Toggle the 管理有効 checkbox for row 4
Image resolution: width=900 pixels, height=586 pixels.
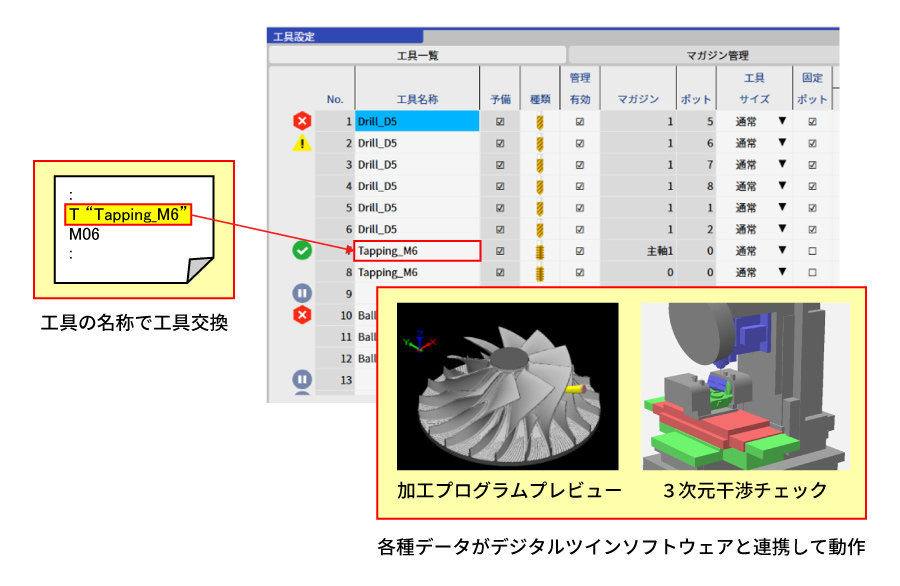[580, 186]
